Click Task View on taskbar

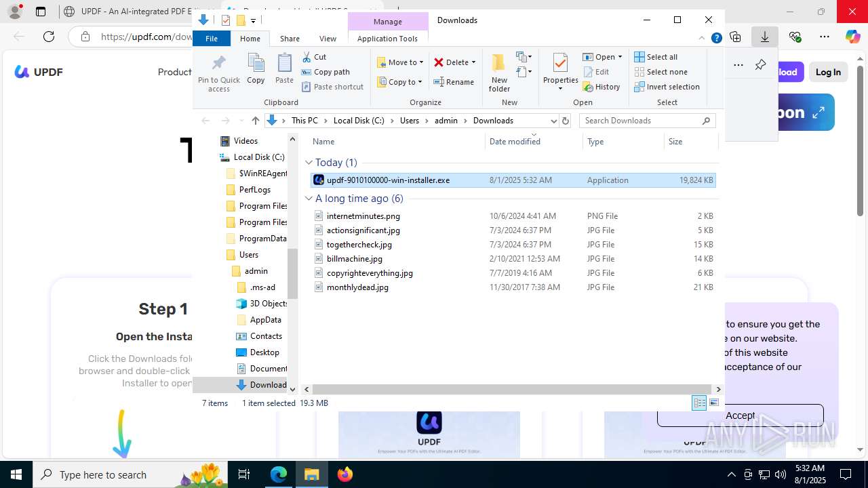pos(244,474)
